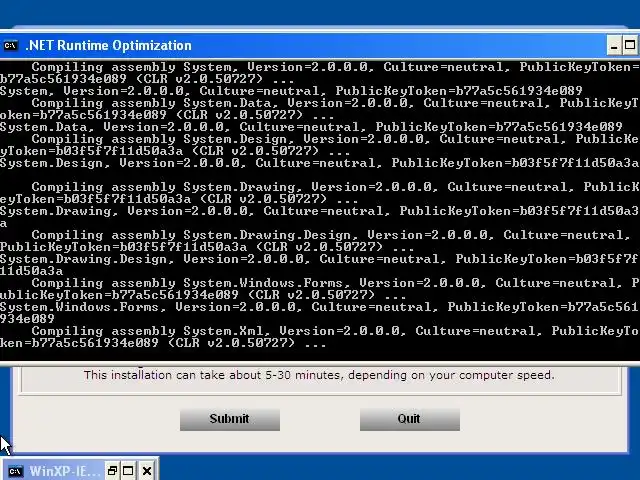Click the 'Compiling assembly System.Design' console line
Image resolution: width=640 pixels, height=480 pixels.
coord(335,139)
